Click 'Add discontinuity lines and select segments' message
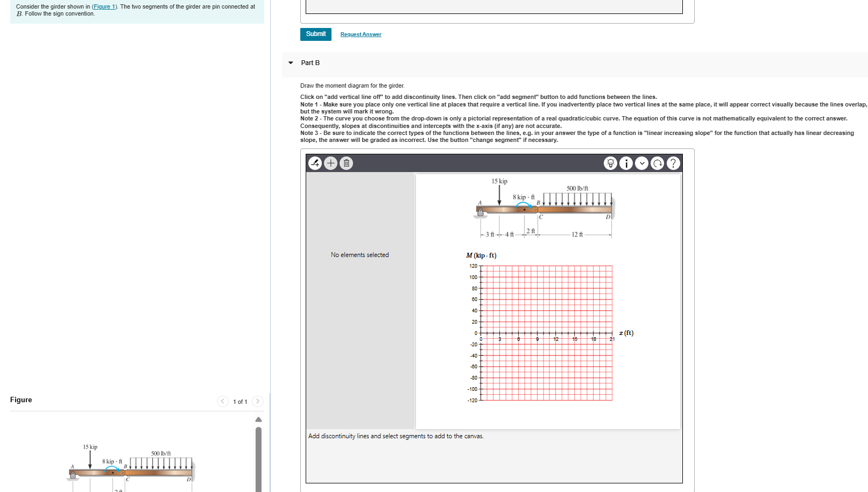 tap(396, 436)
